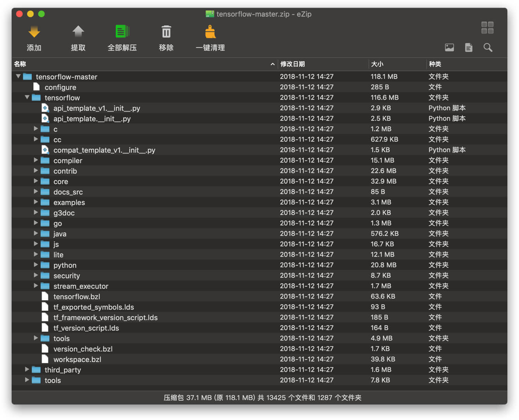Select tf_version_script.lds file
This screenshot has height=420, width=519.
click(259, 327)
